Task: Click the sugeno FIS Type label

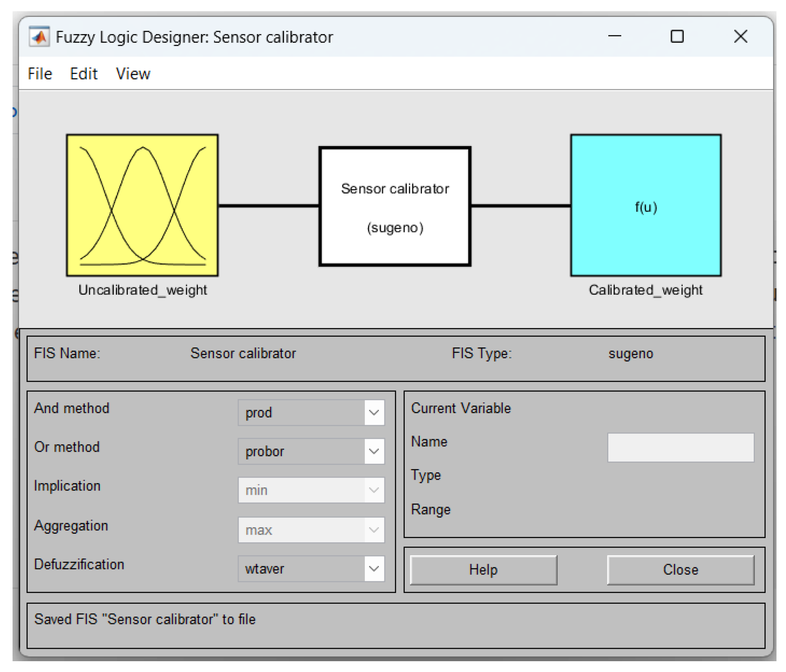Action: 630,354
